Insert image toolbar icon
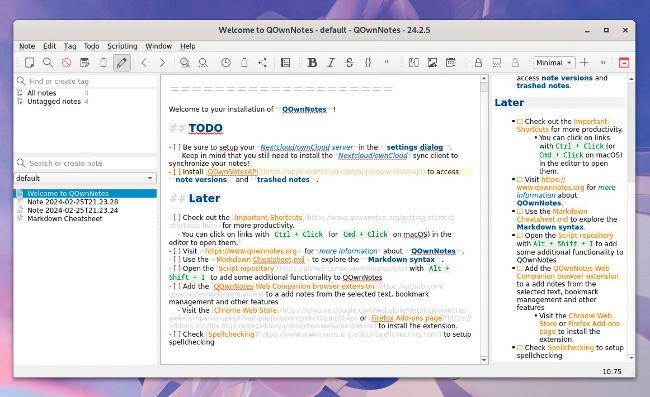Viewport: 650px width, 397px height. click(432, 63)
